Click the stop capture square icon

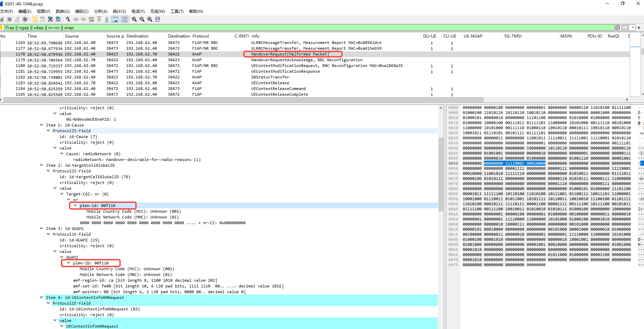9,19
